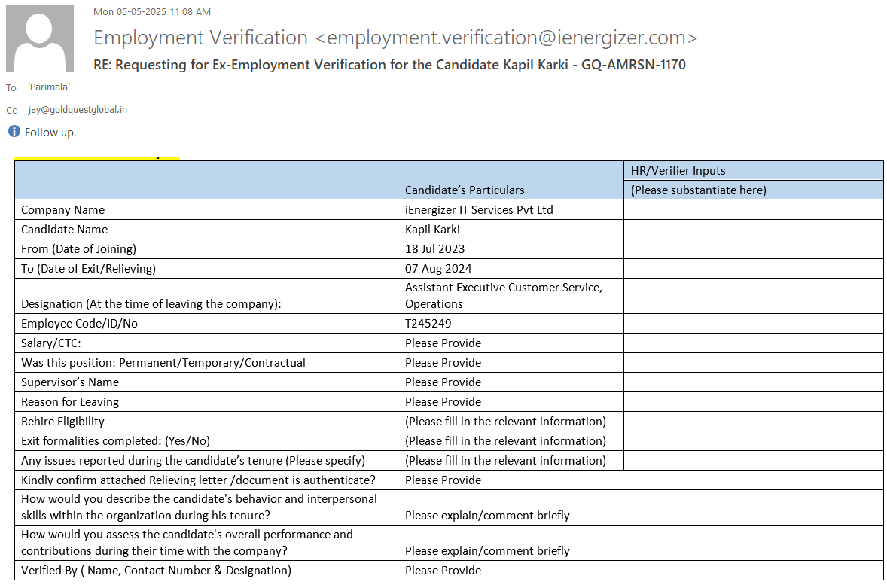Viewport: 887px width, 588px height.
Task: Click 'Please Provide' beside Reason for Leaving
Action: click(443, 402)
